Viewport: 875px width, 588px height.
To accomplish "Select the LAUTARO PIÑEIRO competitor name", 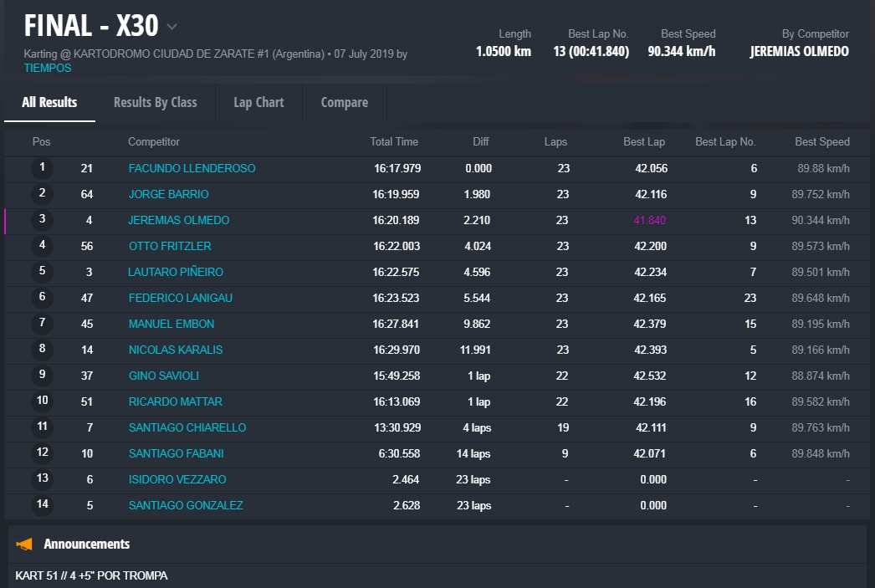I will [x=175, y=272].
